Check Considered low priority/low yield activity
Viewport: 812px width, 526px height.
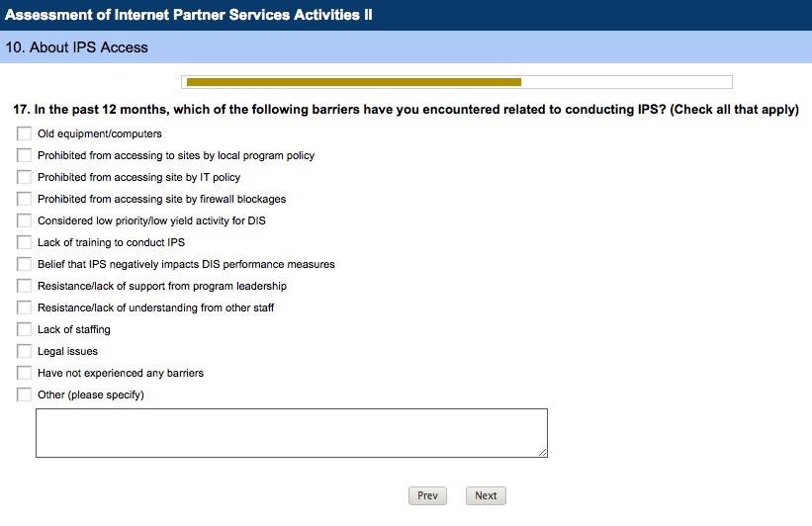coord(24,220)
